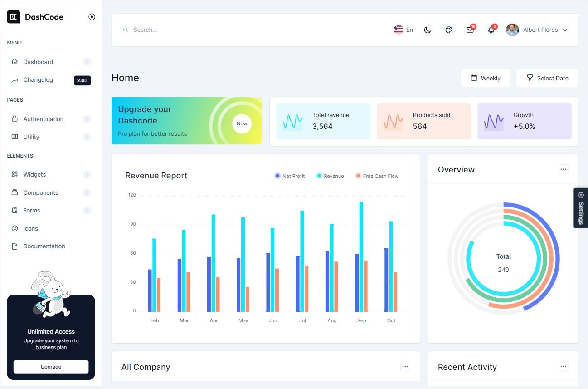Click the Select Date button
Image resolution: width=588 pixels, height=389 pixels.
(x=547, y=78)
